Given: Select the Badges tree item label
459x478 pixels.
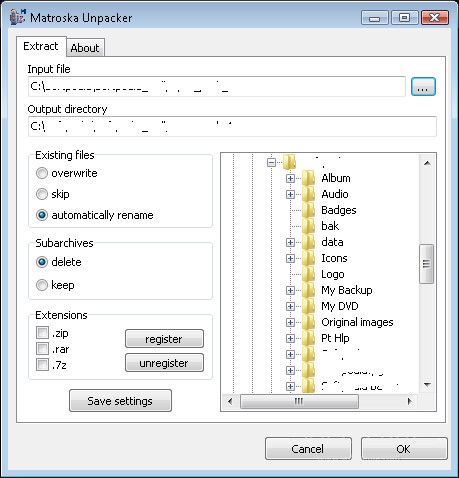Looking at the screenshot, I should tap(339, 210).
